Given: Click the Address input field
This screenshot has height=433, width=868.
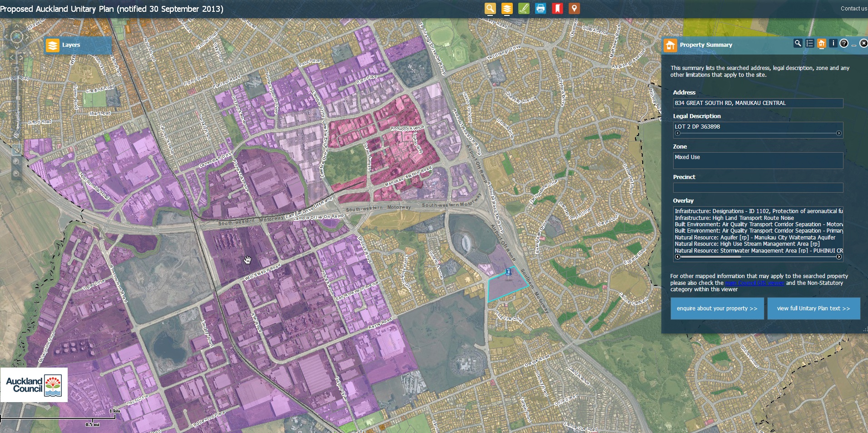Looking at the screenshot, I should point(758,103).
